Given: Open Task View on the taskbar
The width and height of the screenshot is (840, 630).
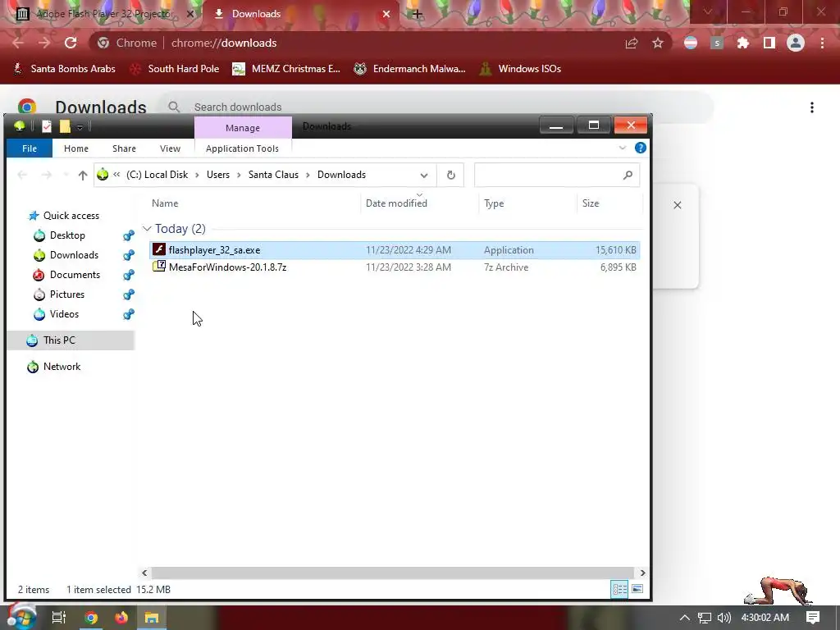Looking at the screenshot, I should (58, 618).
